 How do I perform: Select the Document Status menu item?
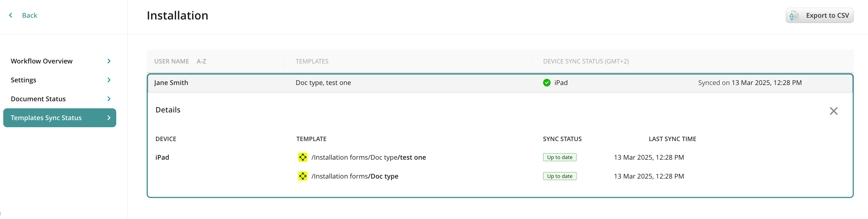[38, 99]
